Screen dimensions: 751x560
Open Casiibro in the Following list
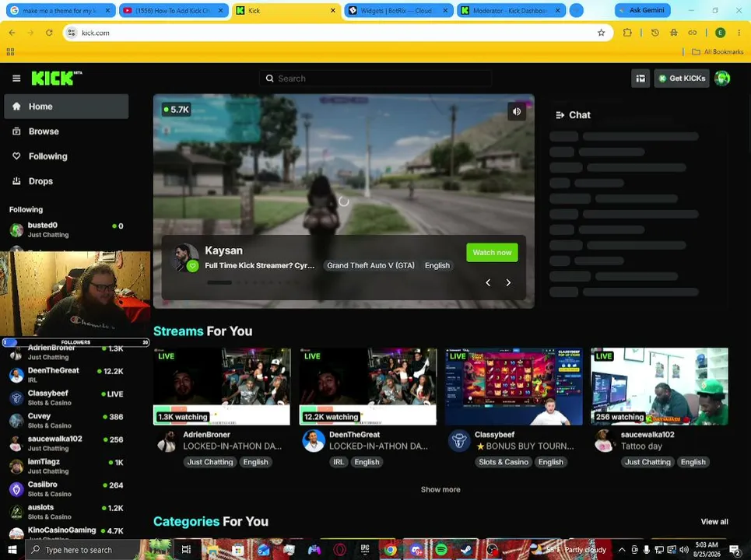coord(66,488)
